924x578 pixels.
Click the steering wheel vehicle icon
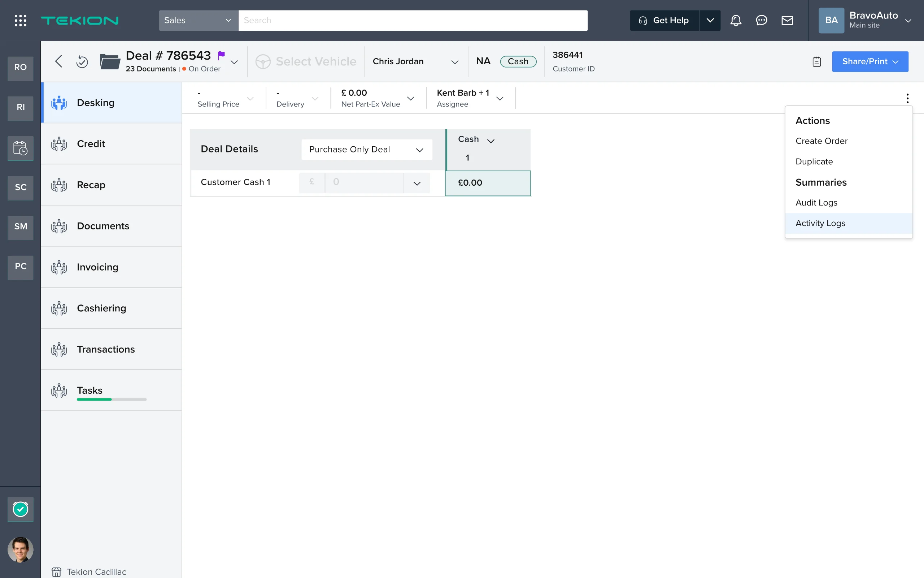263,61
